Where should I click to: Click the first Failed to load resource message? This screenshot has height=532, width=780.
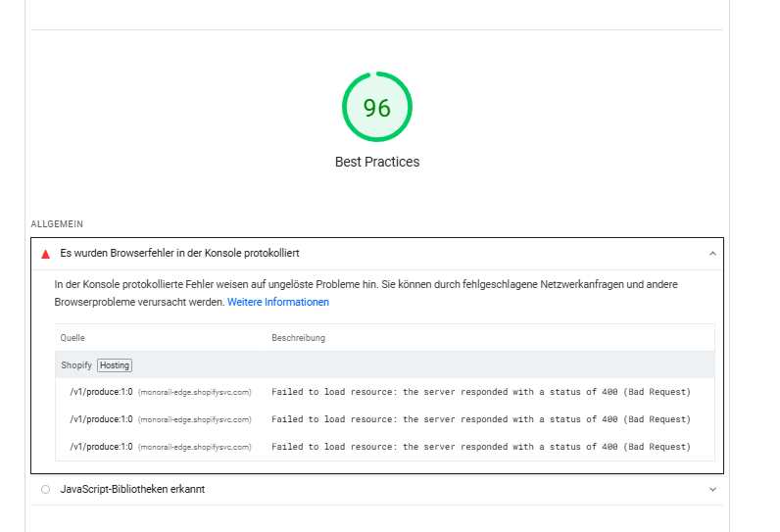480,392
